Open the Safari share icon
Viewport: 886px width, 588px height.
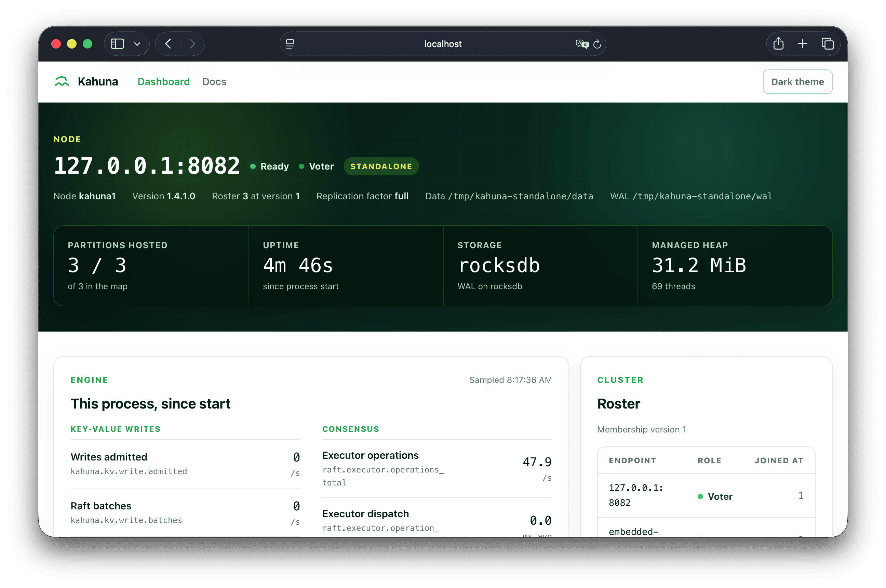pyautogui.click(x=778, y=43)
